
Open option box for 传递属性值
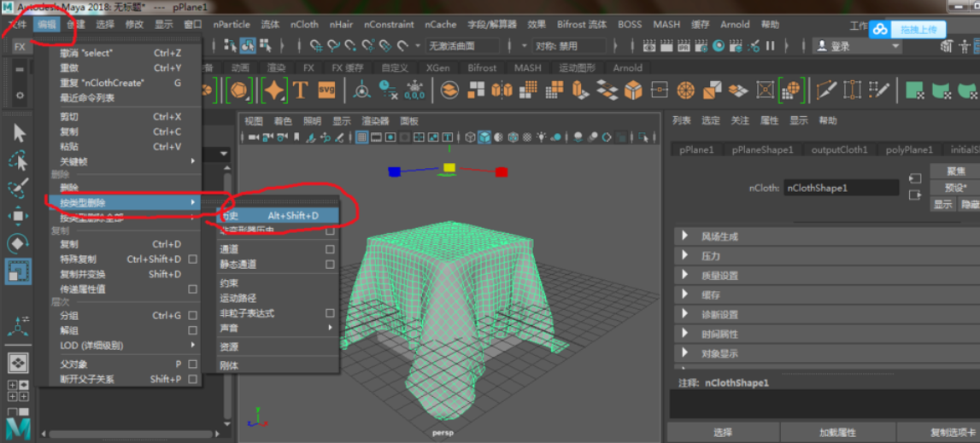pyautogui.click(x=193, y=289)
